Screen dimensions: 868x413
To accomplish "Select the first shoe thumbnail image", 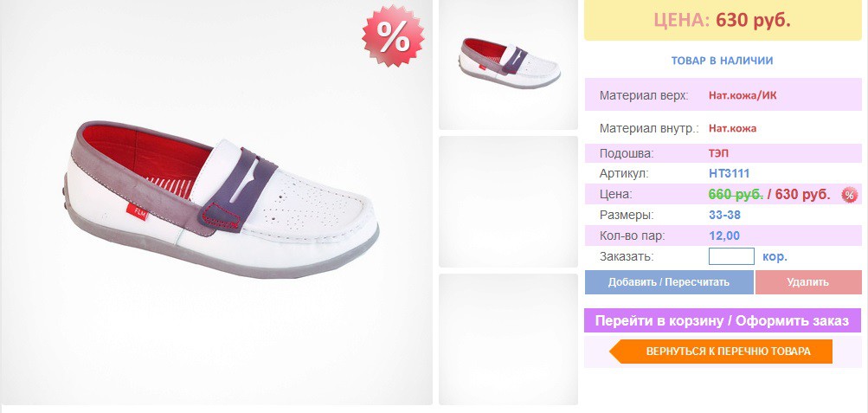I will [x=508, y=65].
